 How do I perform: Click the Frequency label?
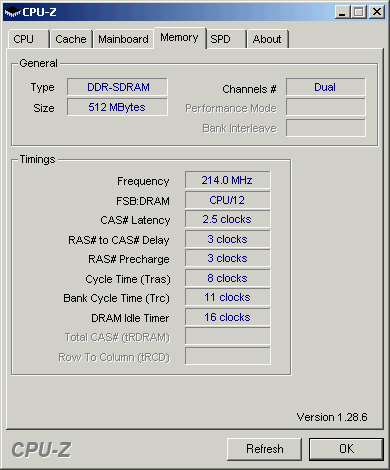click(x=143, y=181)
